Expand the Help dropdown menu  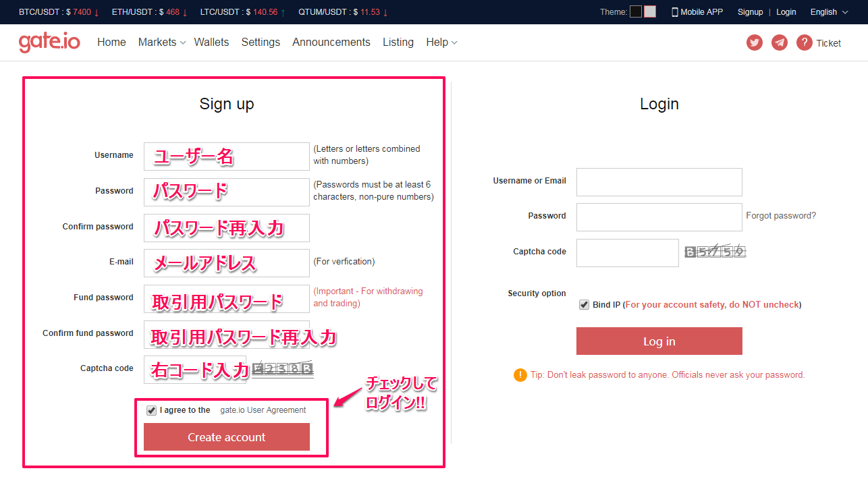(441, 43)
